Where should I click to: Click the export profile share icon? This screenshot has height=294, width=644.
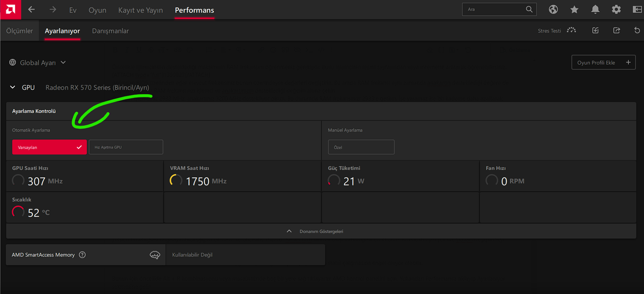(616, 30)
